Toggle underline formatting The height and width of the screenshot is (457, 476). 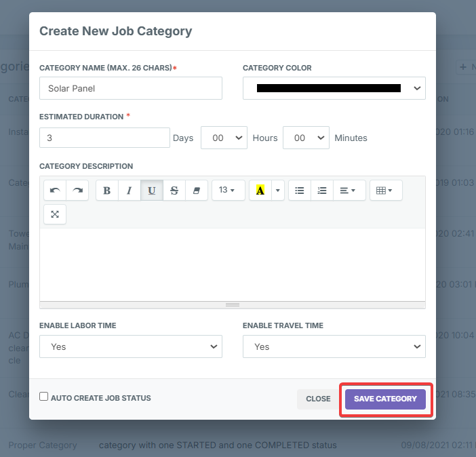pos(152,191)
